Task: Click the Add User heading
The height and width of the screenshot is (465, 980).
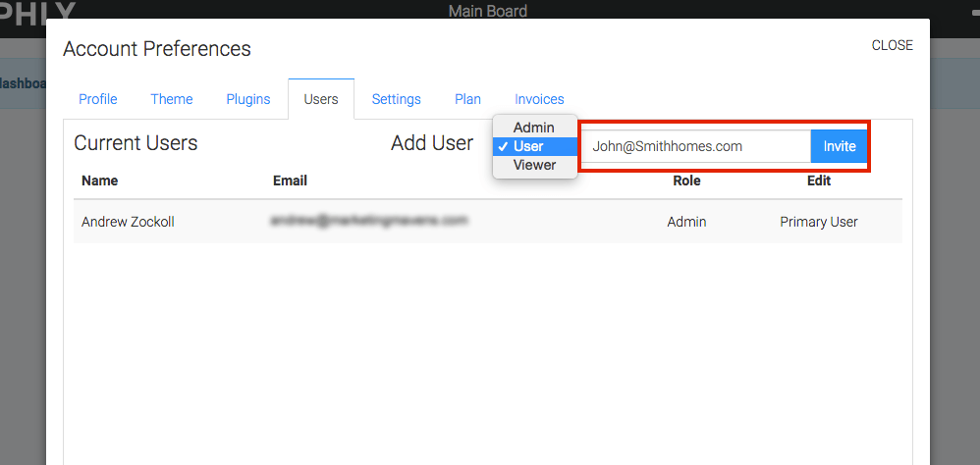Action: point(432,143)
